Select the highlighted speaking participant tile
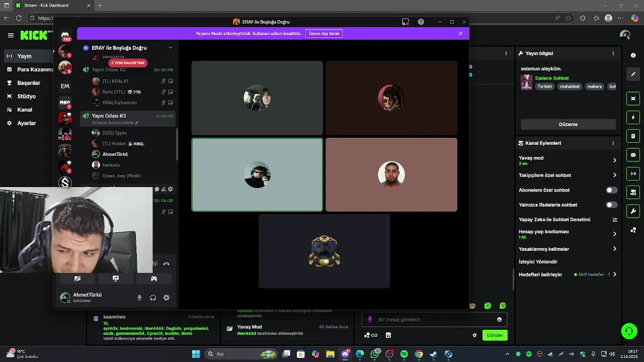 click(x=257, y=174)
